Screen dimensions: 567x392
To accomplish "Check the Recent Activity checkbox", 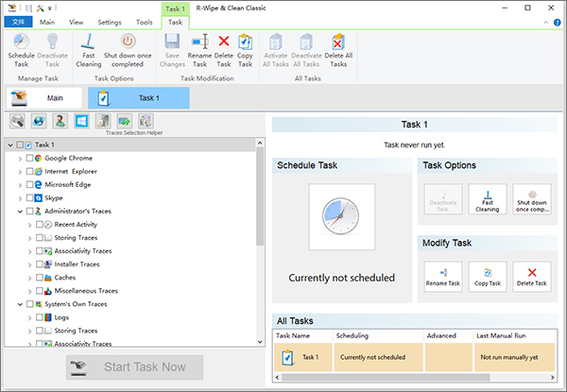I will (x=40, y=225).
